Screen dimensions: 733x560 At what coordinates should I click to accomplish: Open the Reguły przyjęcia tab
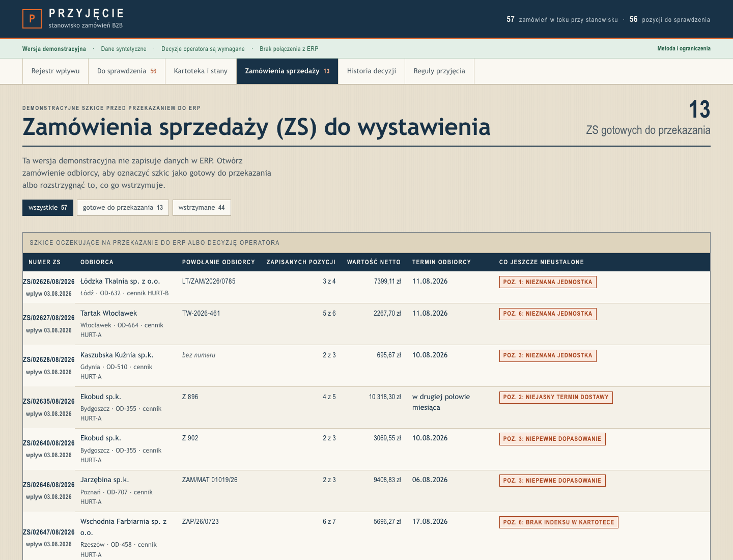coord(439,71)
